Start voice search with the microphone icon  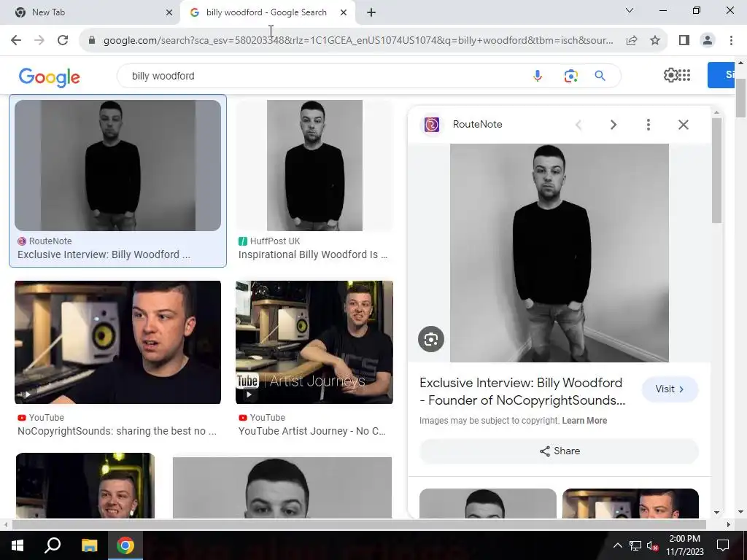click(x=538, y=76)
